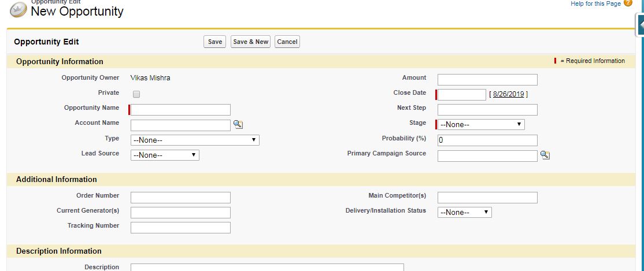Open Help for this Page link

click(595, 3)
